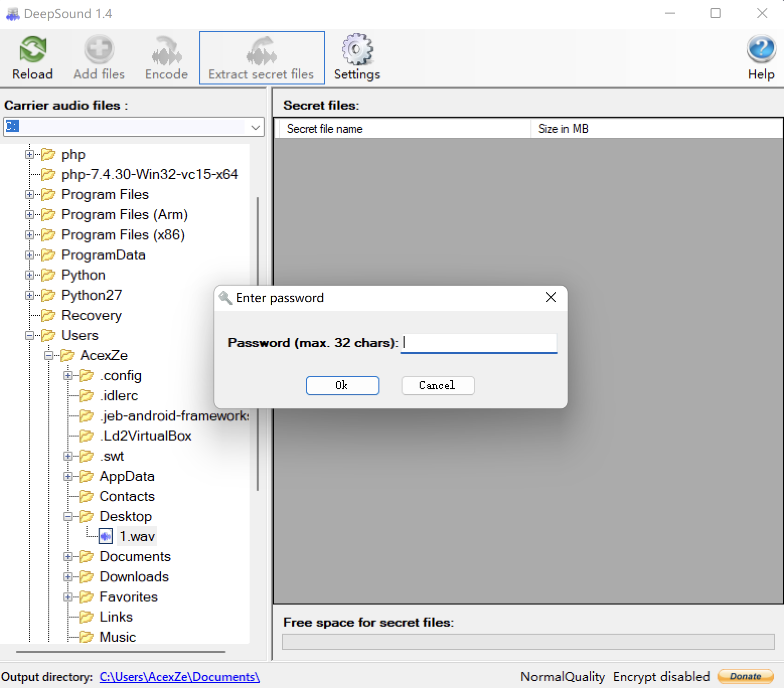This screenshot has width=784, height=688.
Task: Click the Encode toolbar icon
Action: tap(167, 58)
